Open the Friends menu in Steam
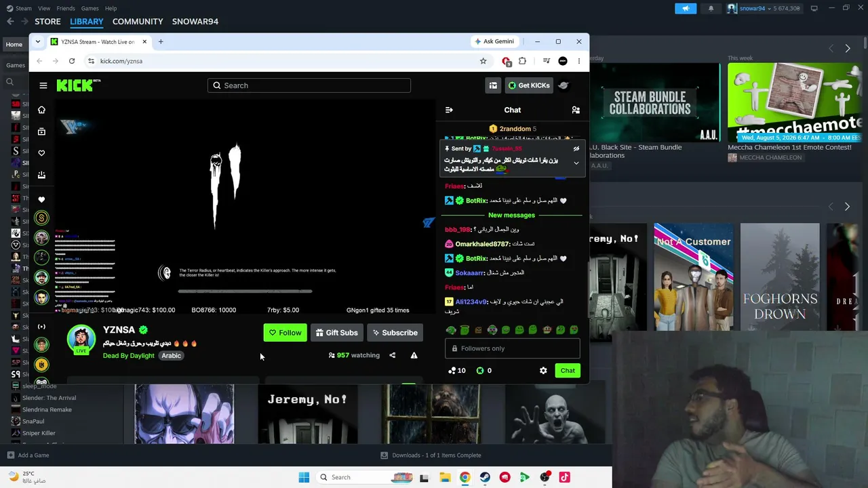 66,8
